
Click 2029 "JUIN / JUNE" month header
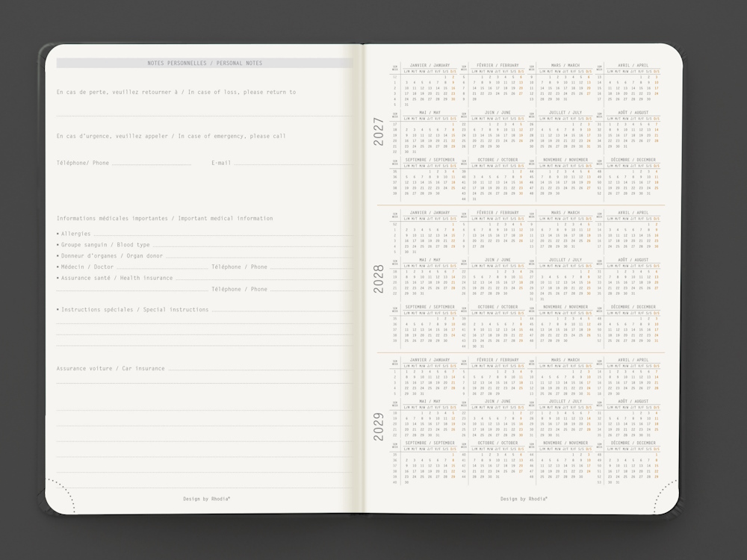coord(498,402)
